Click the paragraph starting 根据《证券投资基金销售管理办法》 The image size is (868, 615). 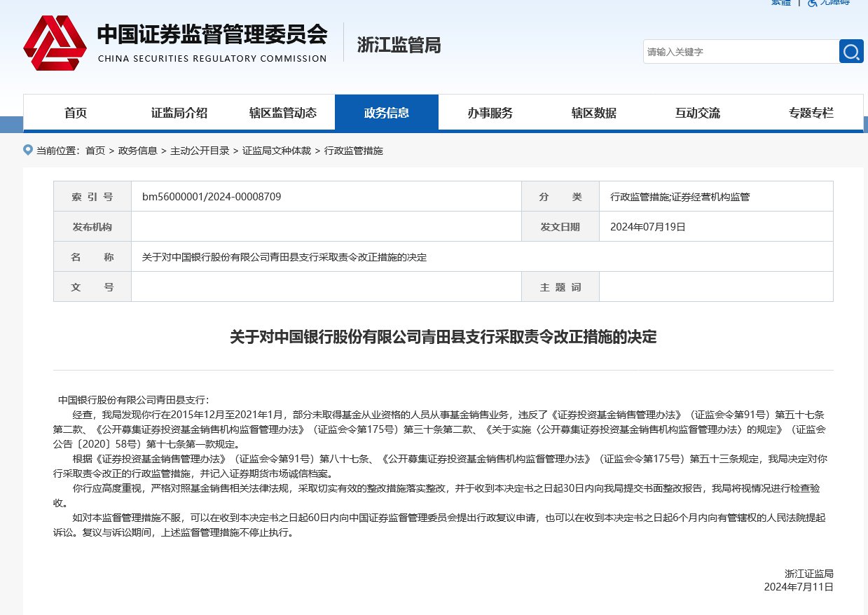tap(441, 466)
